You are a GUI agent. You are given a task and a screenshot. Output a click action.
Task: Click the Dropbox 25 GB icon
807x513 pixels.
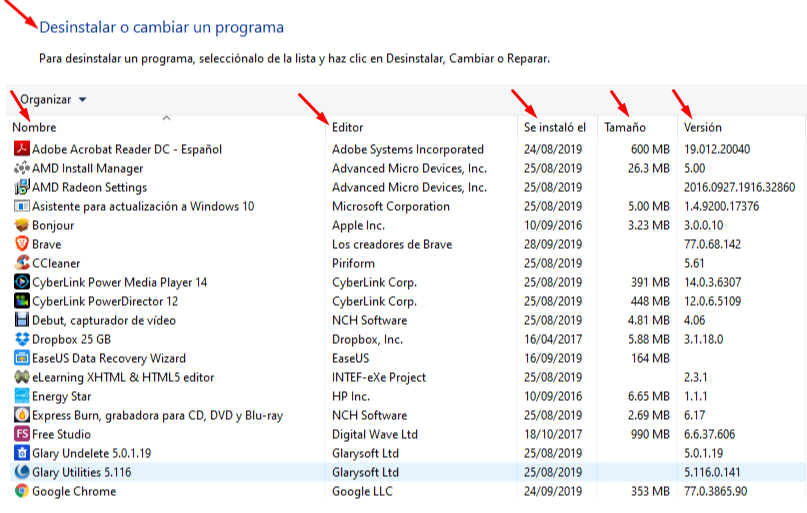[x=22, y=339]
